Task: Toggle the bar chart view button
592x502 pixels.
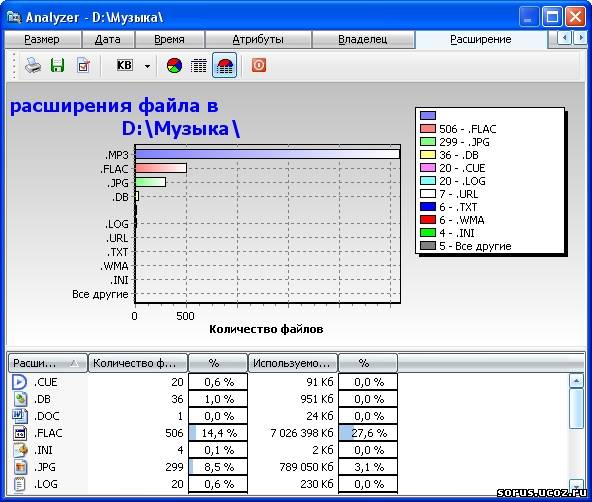Action: tap(224, 66)
